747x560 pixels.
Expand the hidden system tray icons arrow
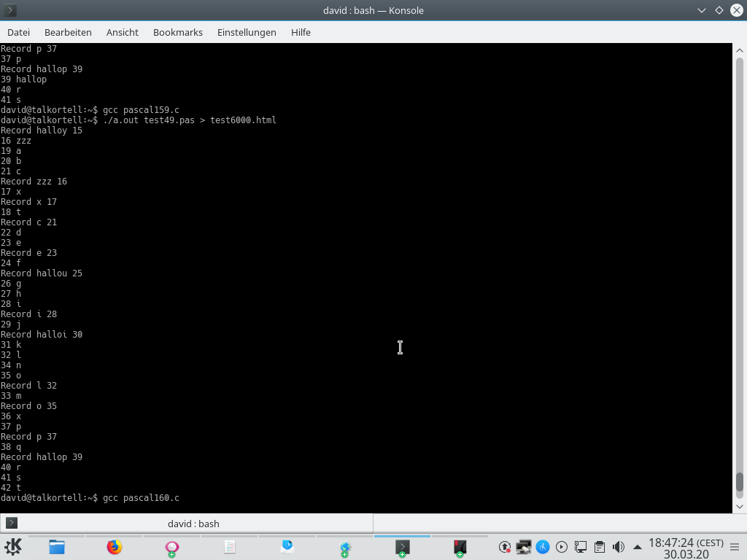click(x=638, y=547)
